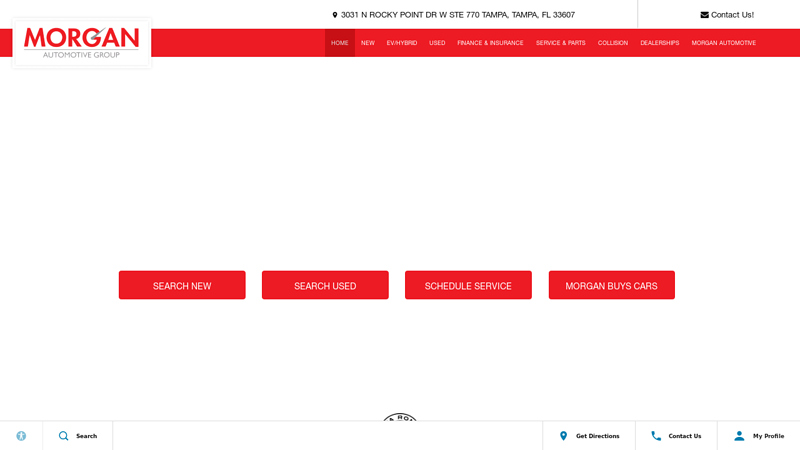Click the MORGAN AUTOMOTIVE navigation item
Screen dimensions: 800x450
coord(723,43)
